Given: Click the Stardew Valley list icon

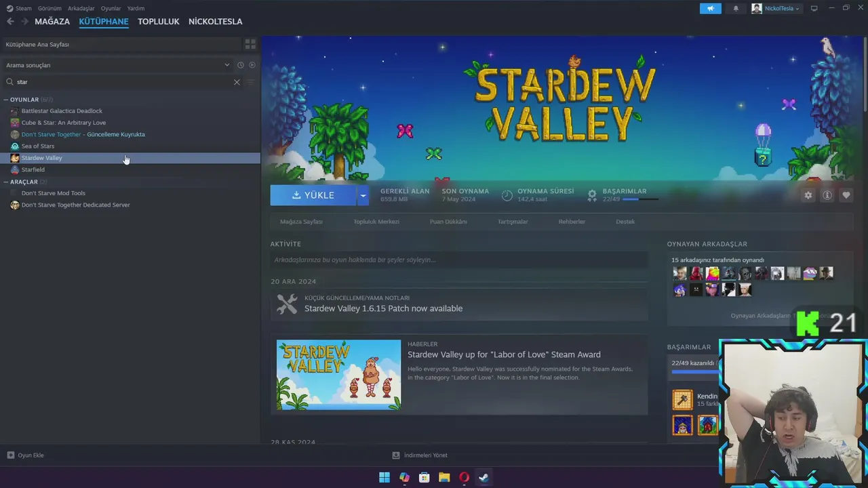Looking at the screenshot, I should [x=15, y=158].
